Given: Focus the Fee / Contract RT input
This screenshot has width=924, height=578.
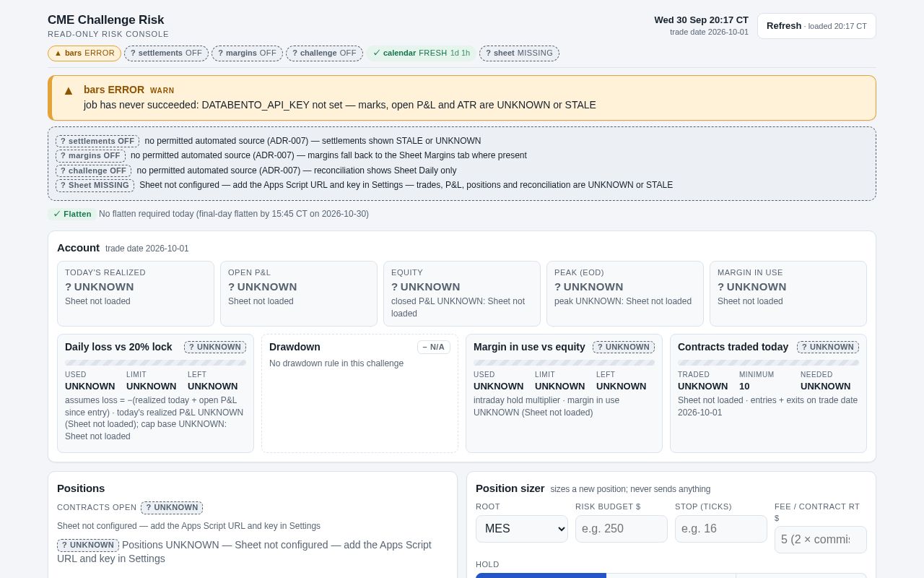Looking at the screenshot, I should click(x=821, y=540).
